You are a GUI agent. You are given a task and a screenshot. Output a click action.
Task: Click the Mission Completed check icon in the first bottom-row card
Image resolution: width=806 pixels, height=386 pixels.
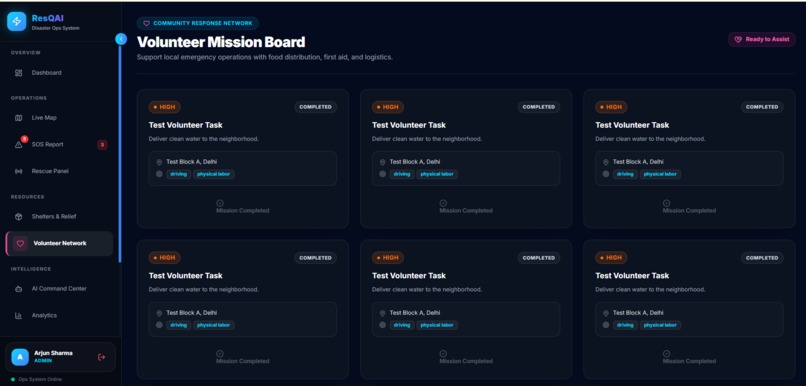coord(220,354)
